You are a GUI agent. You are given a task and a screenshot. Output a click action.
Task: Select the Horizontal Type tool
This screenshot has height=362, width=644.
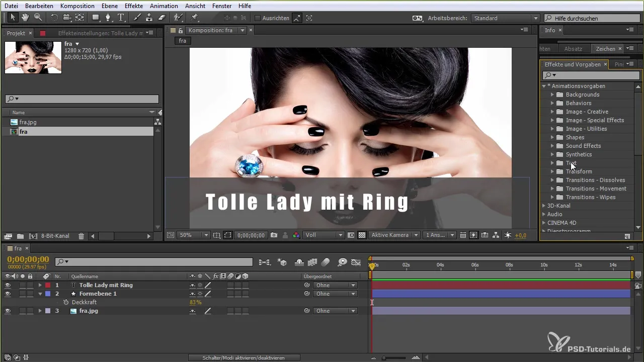click(121, 18)
